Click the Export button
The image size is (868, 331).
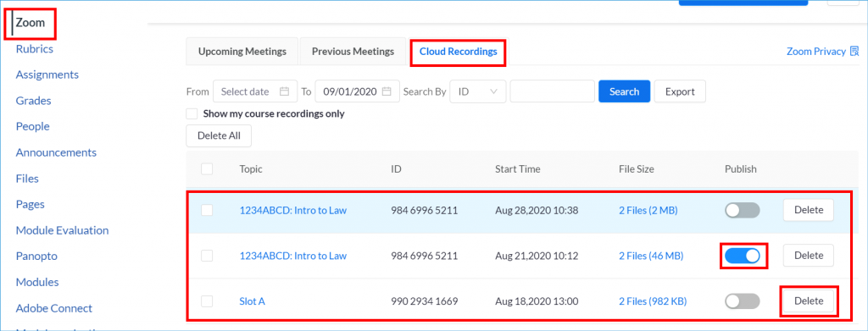[680, 91]
